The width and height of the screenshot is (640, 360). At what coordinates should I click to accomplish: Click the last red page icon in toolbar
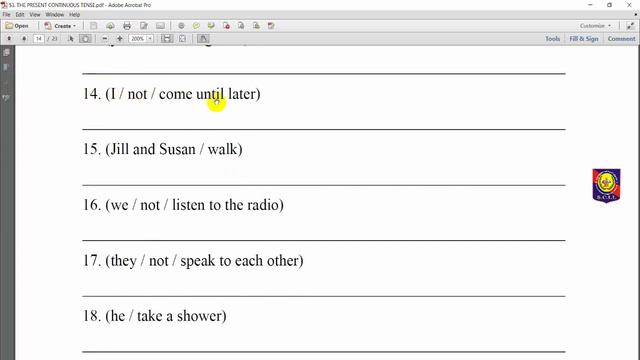[271, 26]
